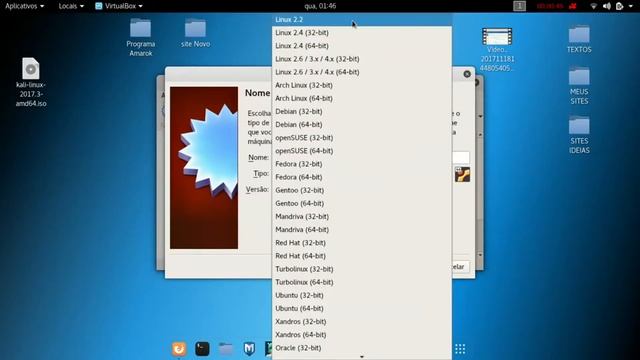Choose Debian (32-bit) from list
This screenshot has height=360, width=640.
(x=362, y=111)
